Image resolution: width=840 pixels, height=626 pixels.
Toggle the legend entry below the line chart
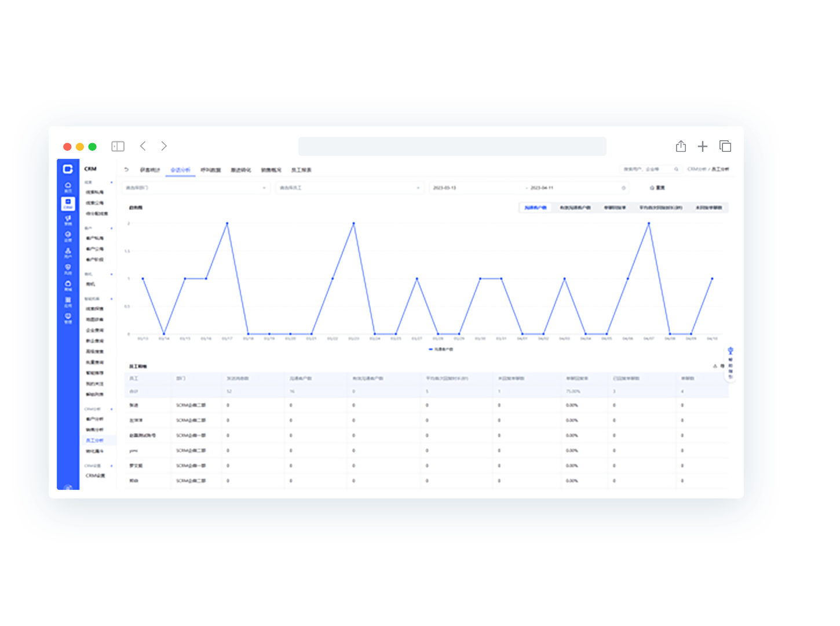click(x=441, y=350)
